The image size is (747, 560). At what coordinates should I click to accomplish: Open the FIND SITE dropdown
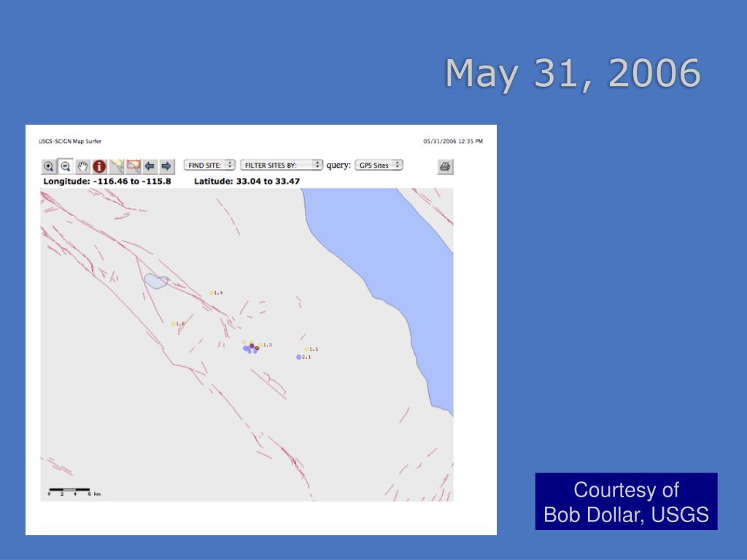point(209,166)
